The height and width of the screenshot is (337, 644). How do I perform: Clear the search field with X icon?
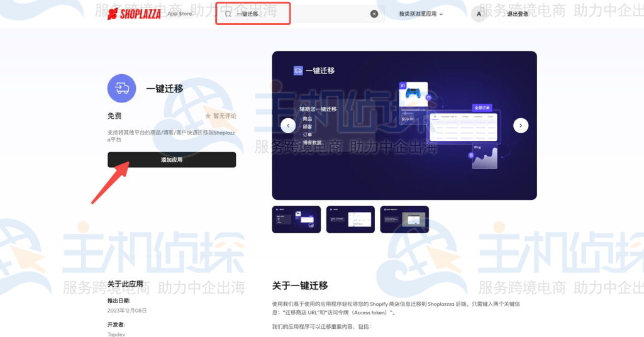click(x=374, y=14)
